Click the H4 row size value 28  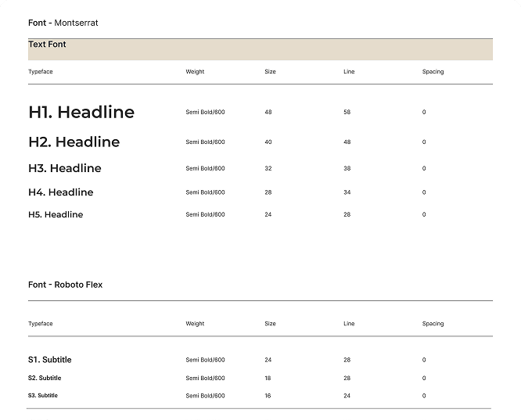[268, 192]
